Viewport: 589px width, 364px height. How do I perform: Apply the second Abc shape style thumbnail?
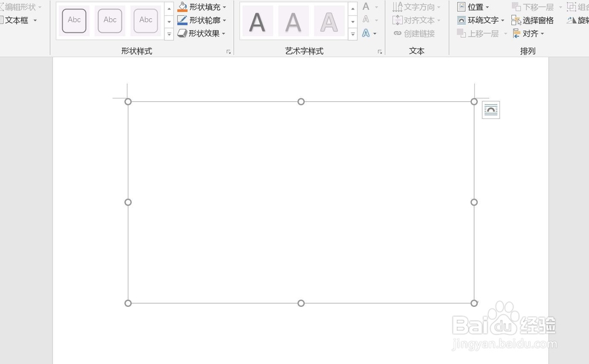click(x=110, y=21)
